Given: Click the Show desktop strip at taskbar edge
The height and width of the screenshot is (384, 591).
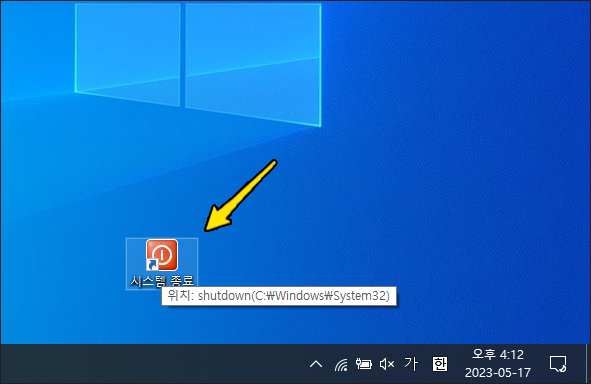Looking at the screenshot, I should coord(587,364).
